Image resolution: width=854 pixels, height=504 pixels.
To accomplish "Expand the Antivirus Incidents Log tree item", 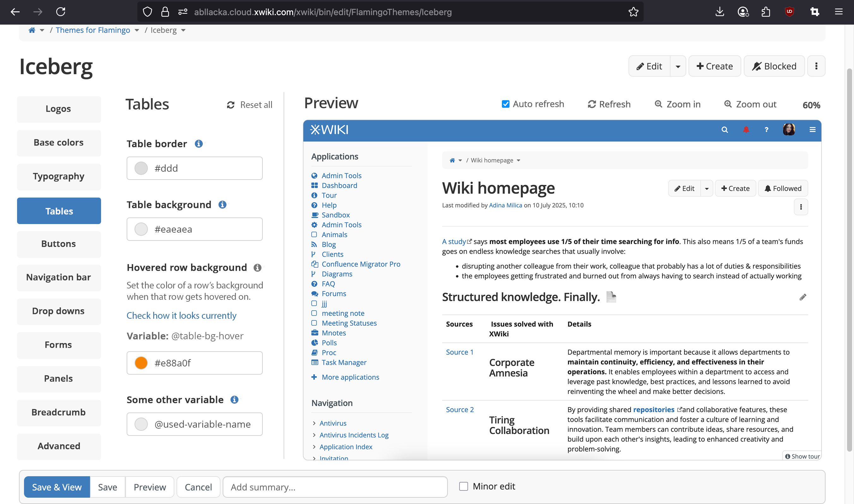I will [314, 435].
